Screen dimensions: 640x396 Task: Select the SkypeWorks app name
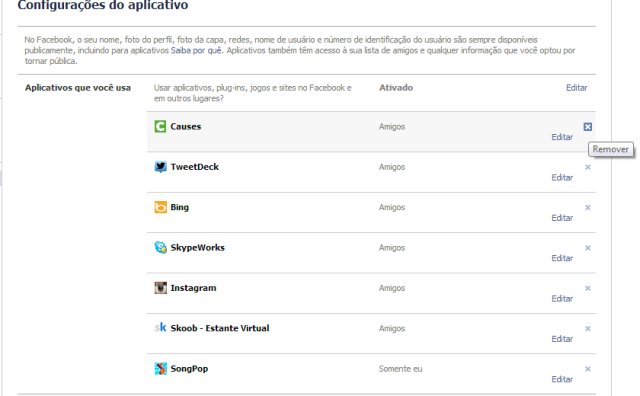[x=198, y=248]
